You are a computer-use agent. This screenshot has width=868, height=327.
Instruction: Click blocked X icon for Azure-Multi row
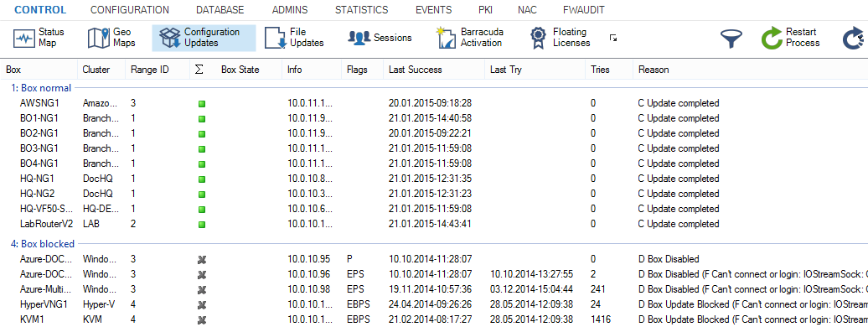202,290
